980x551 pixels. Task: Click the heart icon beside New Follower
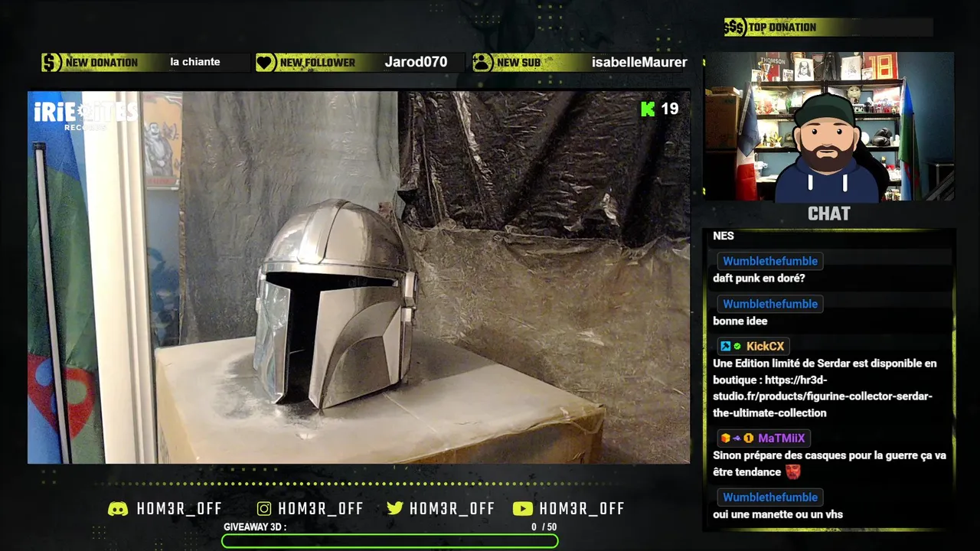coord(266,63)
